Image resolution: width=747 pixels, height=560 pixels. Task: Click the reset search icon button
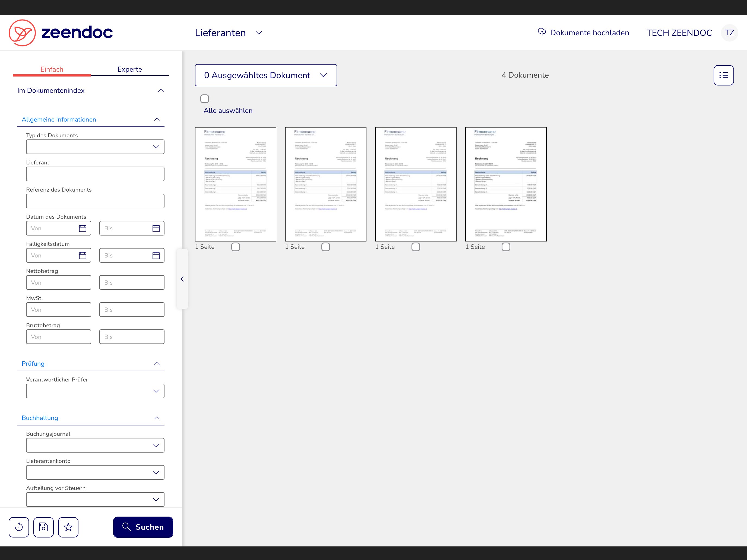(19, 527)
